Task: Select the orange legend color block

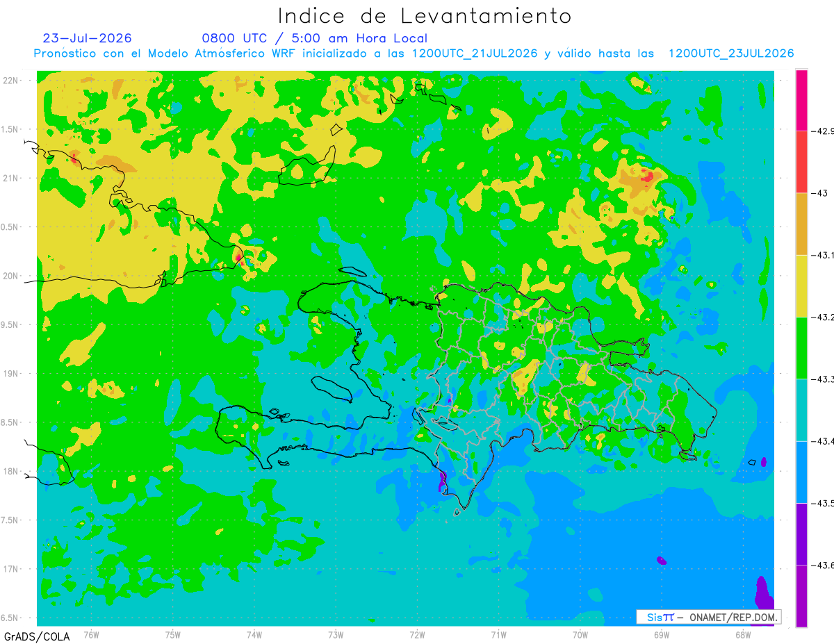Action: tap(801, 224)
